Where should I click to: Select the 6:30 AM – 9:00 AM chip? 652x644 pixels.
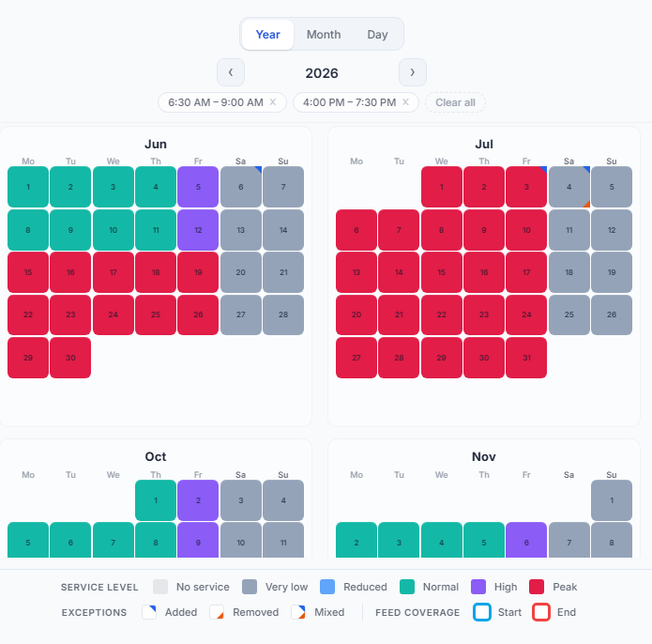pos(222,102)
